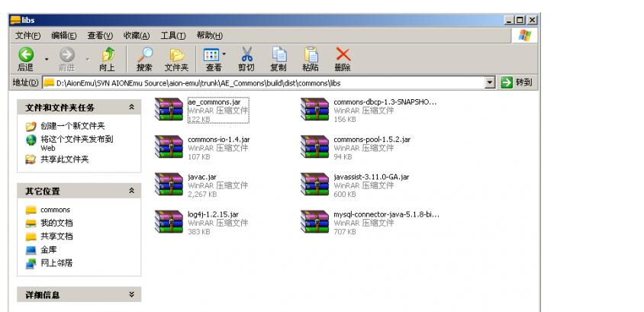Click the Forward (前进) arrow icon
644x312 pixels.
tap(66, 55)
